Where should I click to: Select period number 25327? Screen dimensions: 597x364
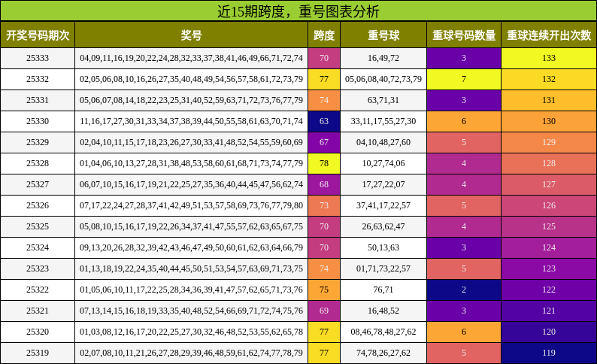38,185
